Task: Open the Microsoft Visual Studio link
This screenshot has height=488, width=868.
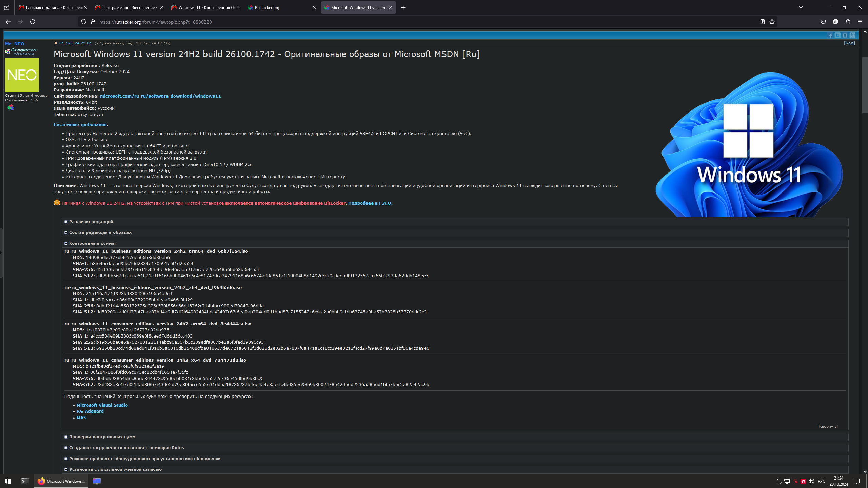Action: click(102, 405)
